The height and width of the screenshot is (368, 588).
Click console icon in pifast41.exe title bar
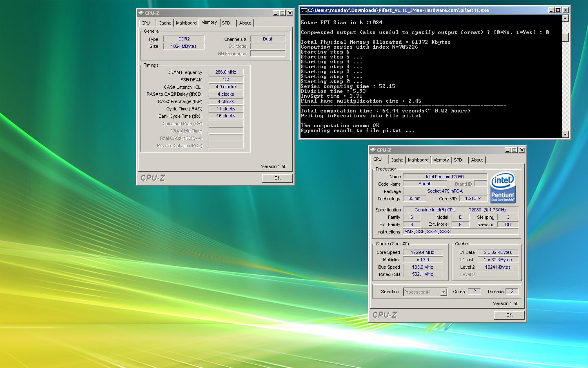click(304, 10)
